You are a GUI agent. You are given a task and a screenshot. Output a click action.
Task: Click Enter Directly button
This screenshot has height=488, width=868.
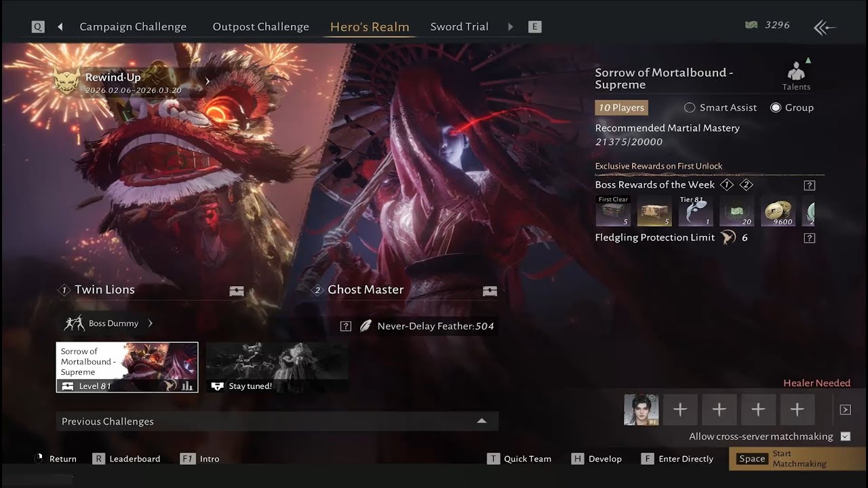[x=677, y=459]
